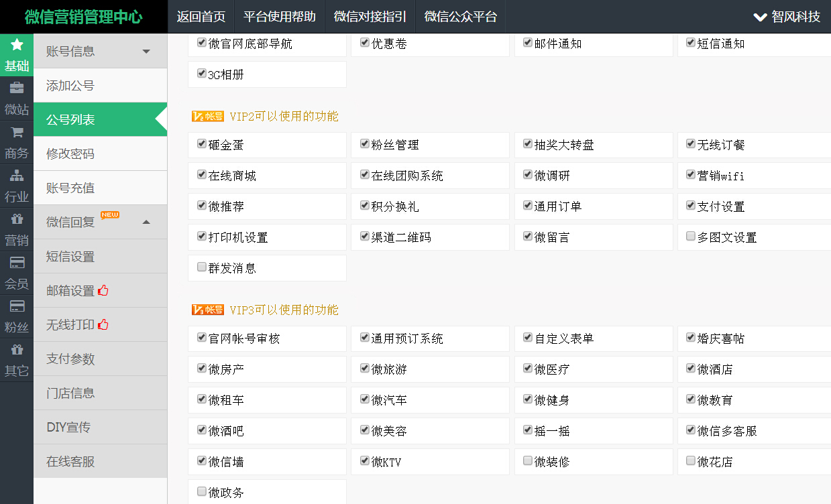831x504 pixels.
Task: Check the 多图文设置 checkbox
Action: point(691,237)
